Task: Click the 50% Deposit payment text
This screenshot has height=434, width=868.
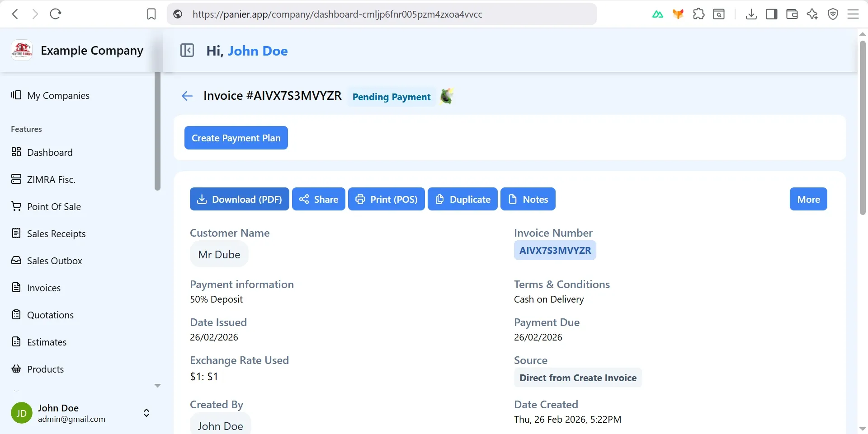Action: click(x=216, y=299)
